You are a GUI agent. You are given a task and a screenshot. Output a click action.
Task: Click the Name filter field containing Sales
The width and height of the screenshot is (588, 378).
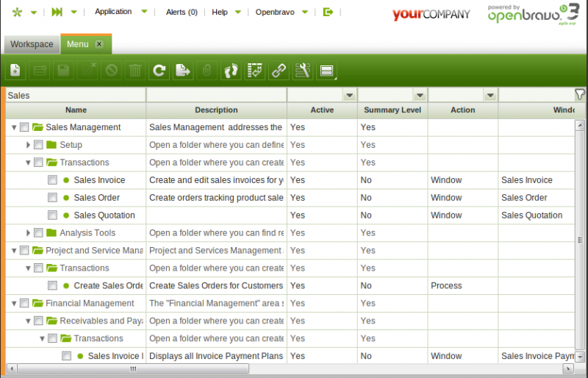(x=75, y=96)
